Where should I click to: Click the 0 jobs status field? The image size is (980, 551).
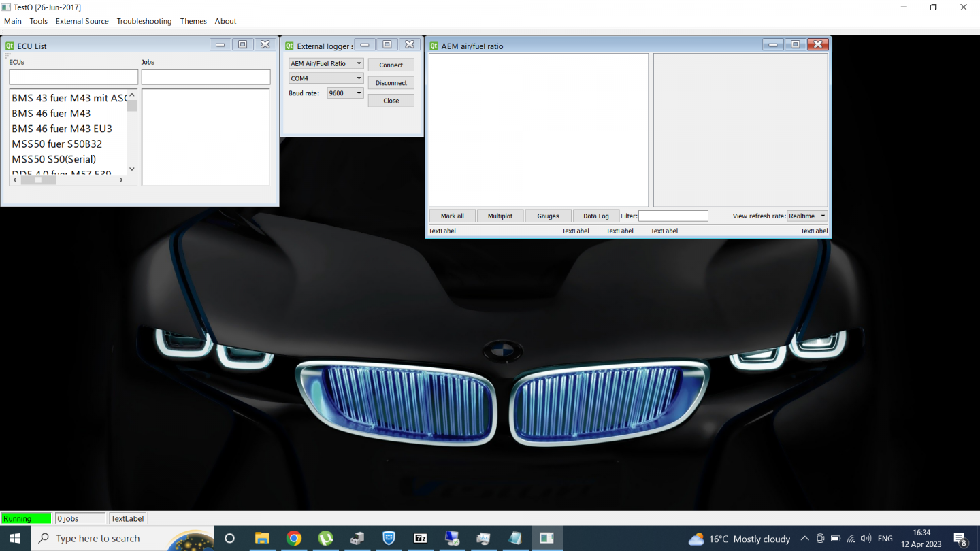pyautogui.click(x=80, y=518)
